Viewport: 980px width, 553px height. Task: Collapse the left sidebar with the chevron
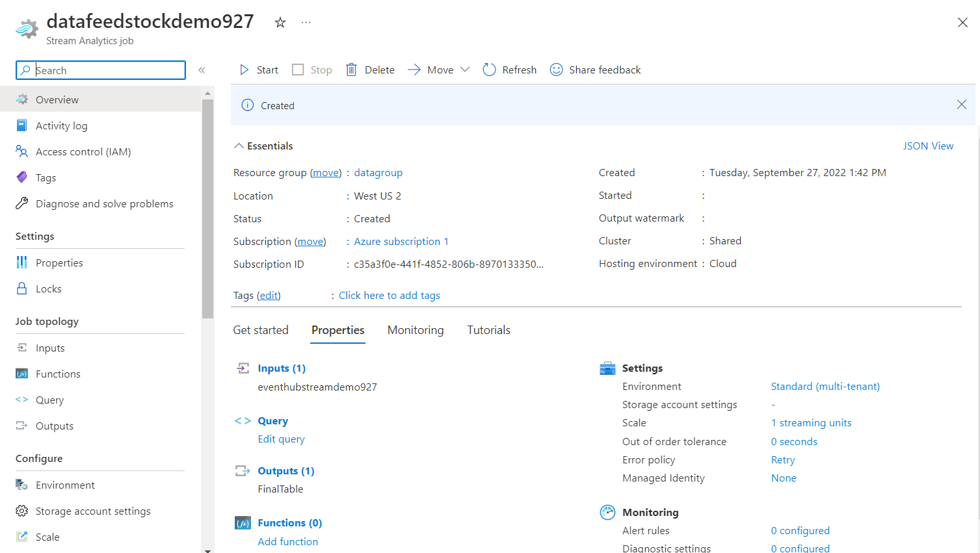202,70
